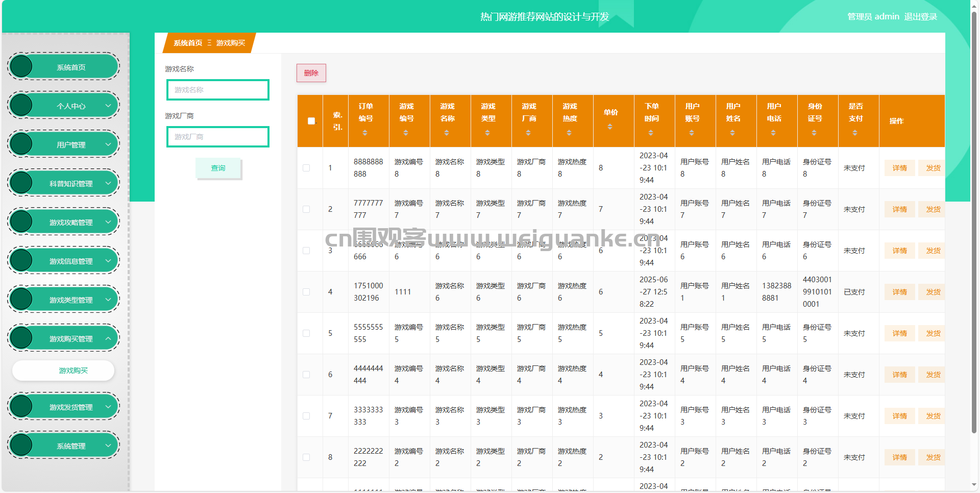Check the row 7 order 3333333333 checkbox
This screenshot has height=493, width=980.
click(306, 416)
